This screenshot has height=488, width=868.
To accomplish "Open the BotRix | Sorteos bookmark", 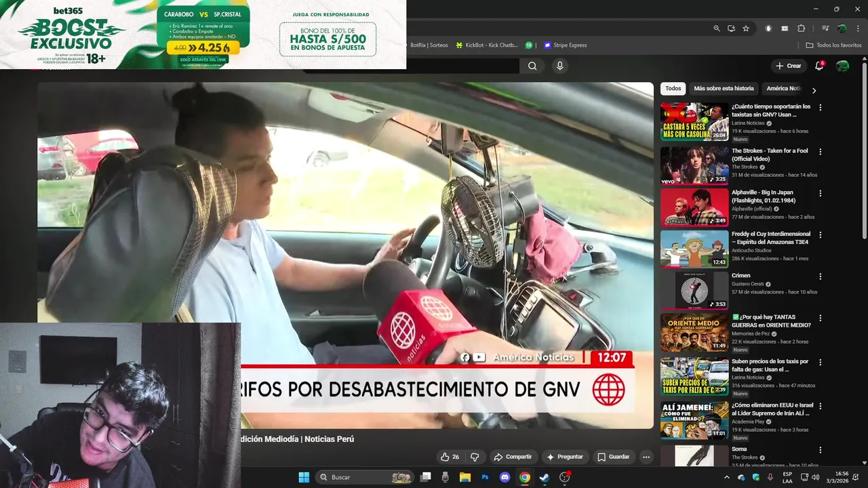I will [428, 45].
